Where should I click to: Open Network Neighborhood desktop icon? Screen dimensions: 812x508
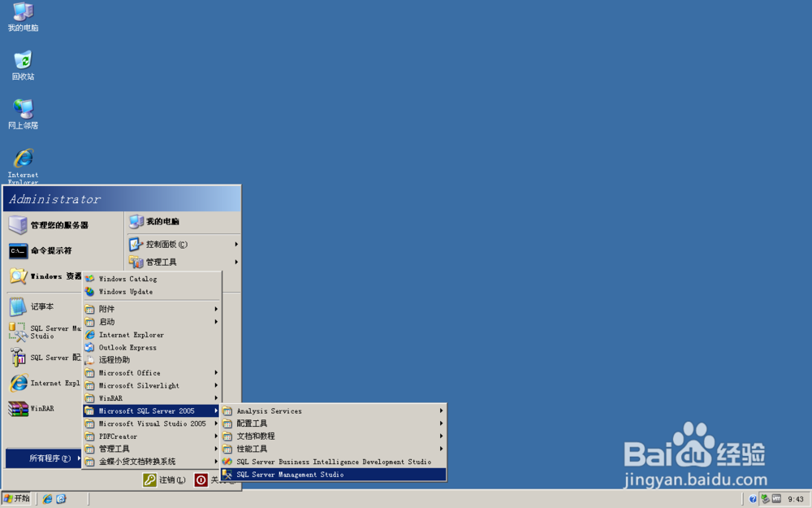tap(23, 115)
